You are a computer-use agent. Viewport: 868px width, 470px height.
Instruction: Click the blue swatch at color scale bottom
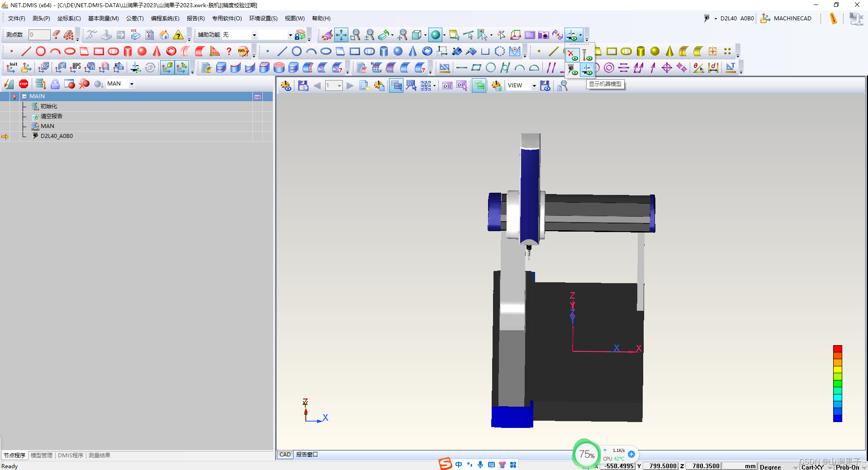tap(838, 418)
